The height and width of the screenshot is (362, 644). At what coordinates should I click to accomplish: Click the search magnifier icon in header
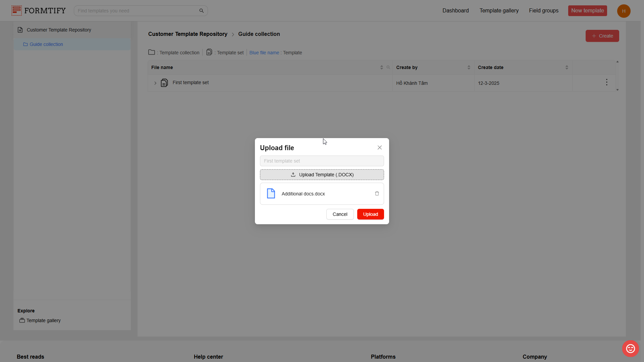tap(202, 11)
